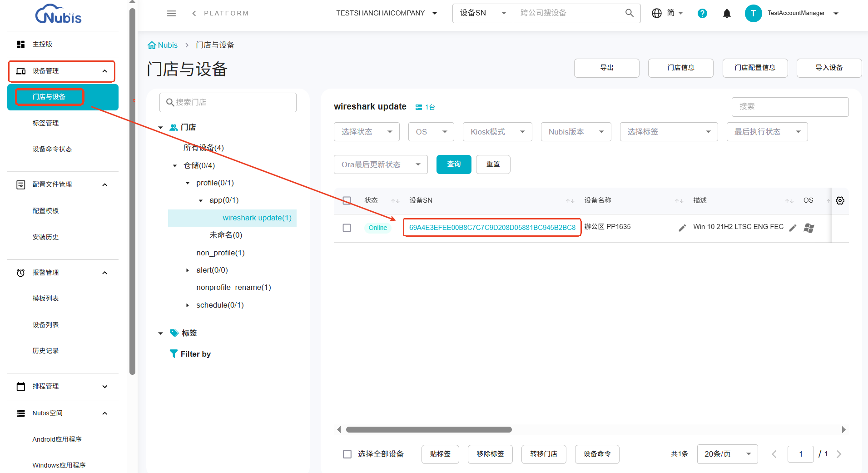Image resolution: width=868 pixels, height=473 pixels.
Task: Click the 查询 button
Action: [454, 164]
